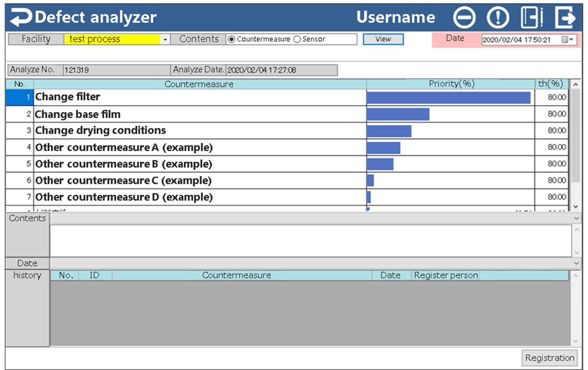Click the priority bar for Change filter

click(448, 98)
